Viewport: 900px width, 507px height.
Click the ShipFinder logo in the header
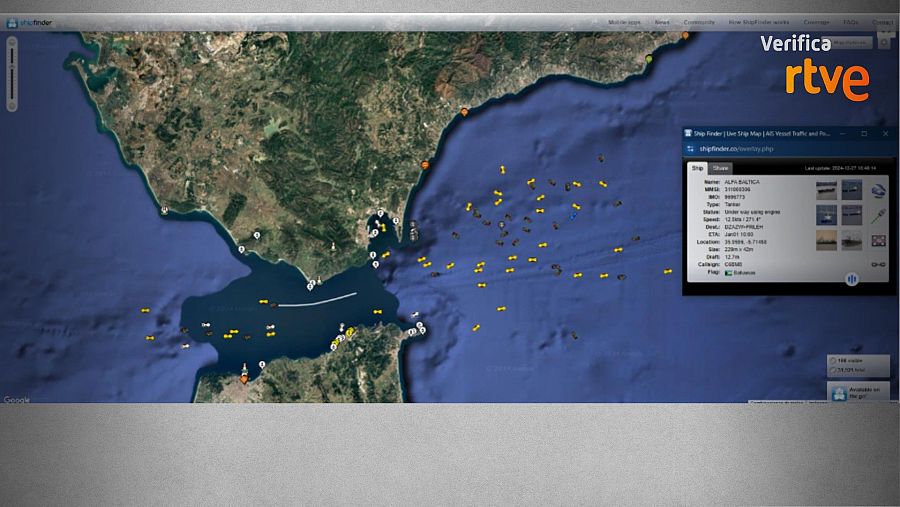pyautogui.click(x=29, y=23)
